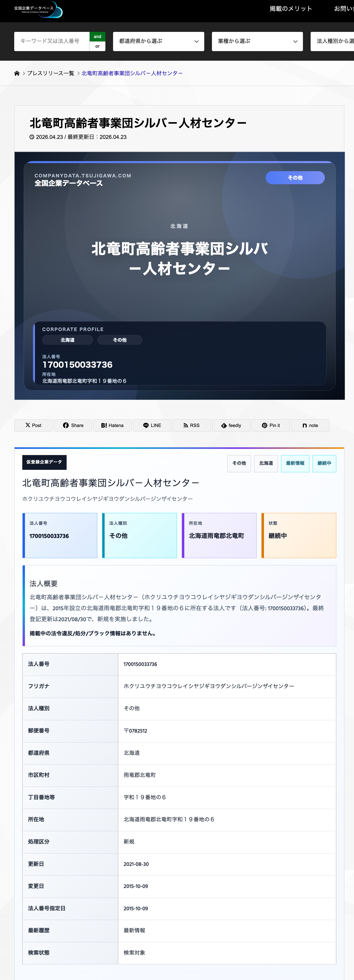Follow the site on feedly
Viewport: 354px width, 980px height.
(231, 425)
